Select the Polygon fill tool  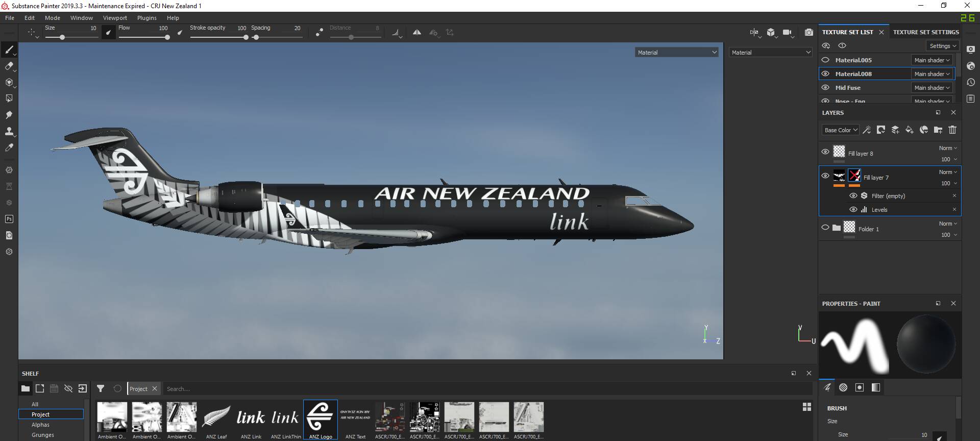[9, 99]
